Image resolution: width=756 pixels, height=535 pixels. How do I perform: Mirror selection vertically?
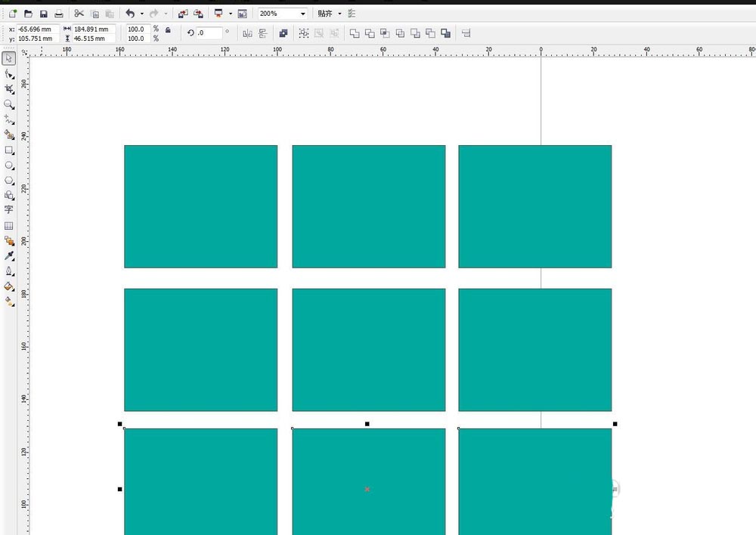262,33
